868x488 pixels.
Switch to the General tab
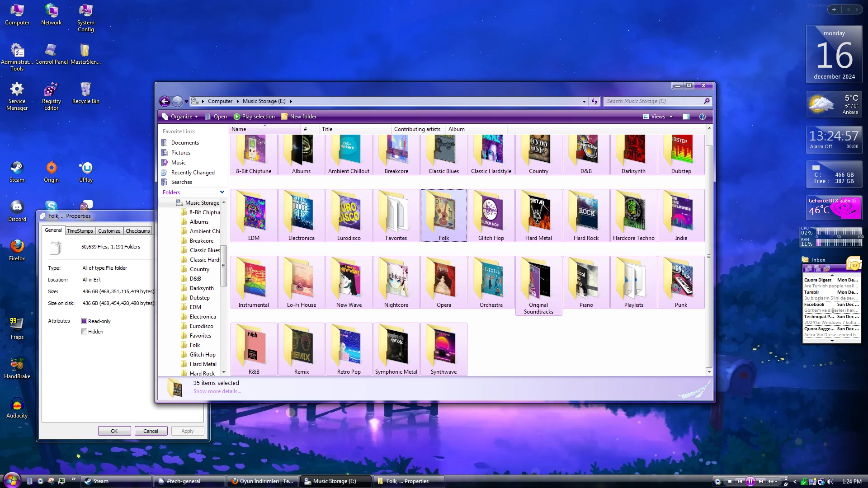tap(53, 230)
